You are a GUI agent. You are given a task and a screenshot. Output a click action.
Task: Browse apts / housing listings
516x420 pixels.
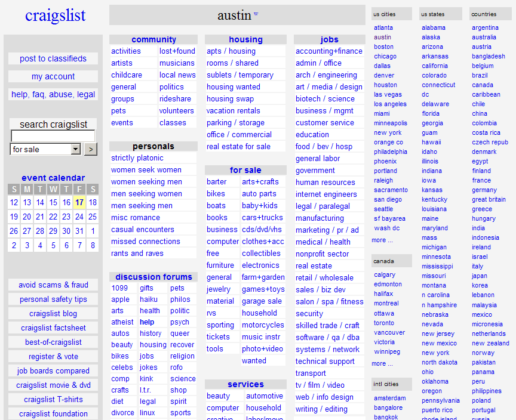tap(231, 51)
